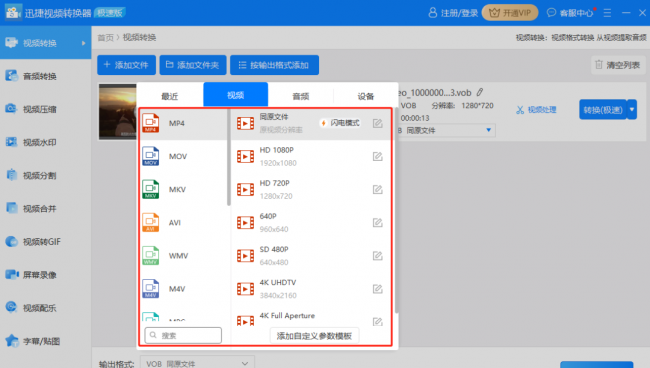Edit parameters for 4K UHDTV preset

pos(377,289)
